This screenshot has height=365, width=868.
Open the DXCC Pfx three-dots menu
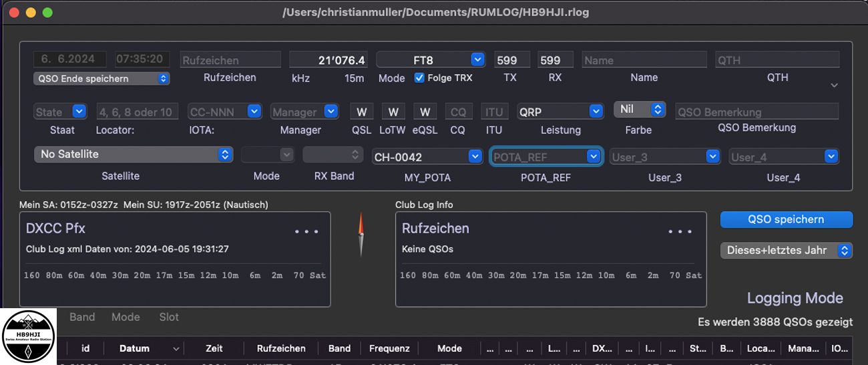tap(306, 232)
